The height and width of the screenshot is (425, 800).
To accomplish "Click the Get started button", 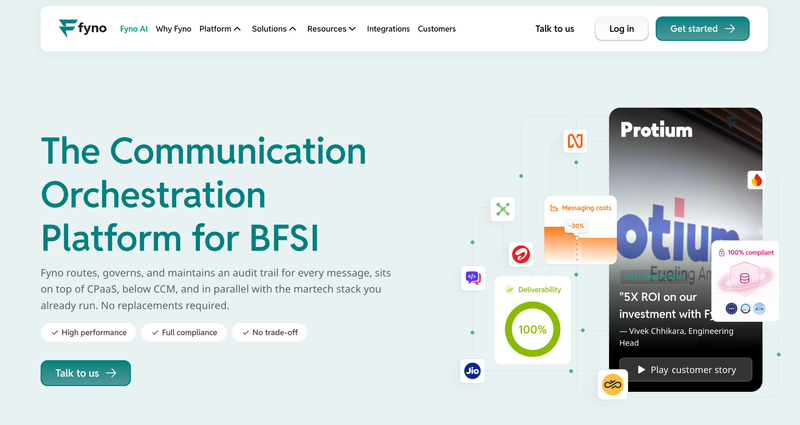I will click(x=703, y=29).
